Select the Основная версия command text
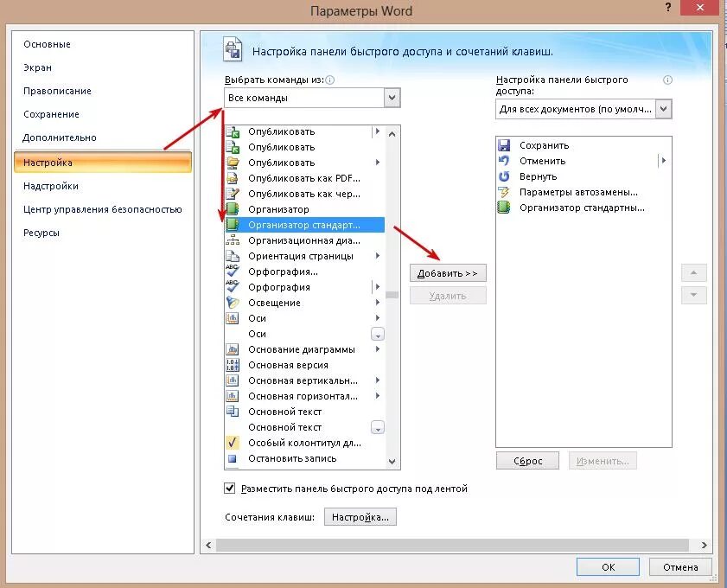Screen dimensions: 727x588 (288, 365)
